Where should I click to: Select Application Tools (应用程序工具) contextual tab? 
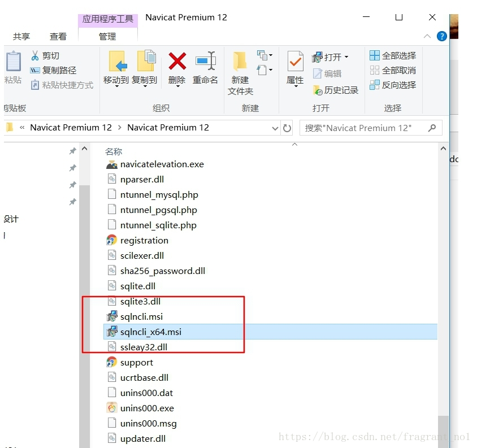[x=108, y=19]
